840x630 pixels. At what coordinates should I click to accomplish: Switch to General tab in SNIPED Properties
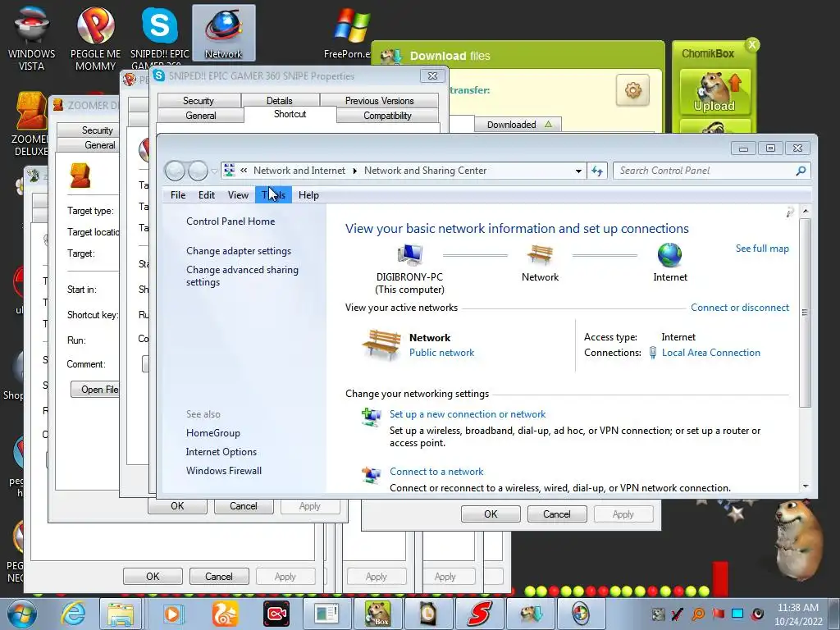click(x=201, y=116)
